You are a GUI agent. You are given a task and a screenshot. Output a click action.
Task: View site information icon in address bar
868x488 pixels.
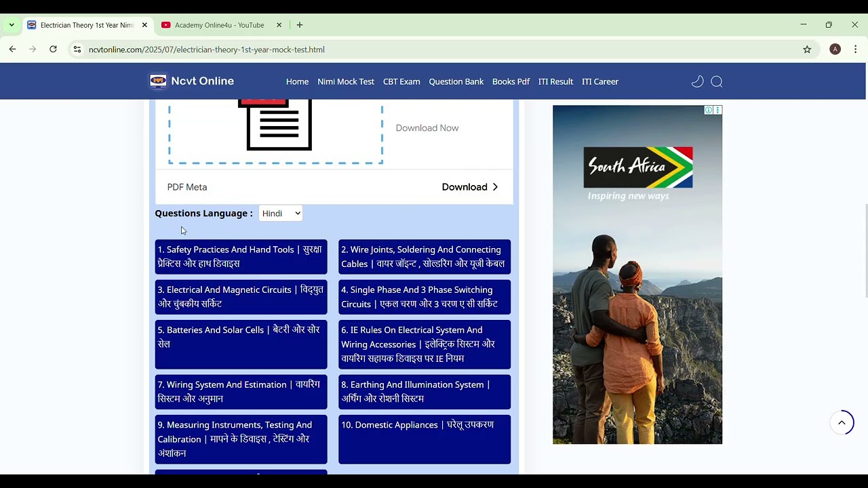point(77,49)
